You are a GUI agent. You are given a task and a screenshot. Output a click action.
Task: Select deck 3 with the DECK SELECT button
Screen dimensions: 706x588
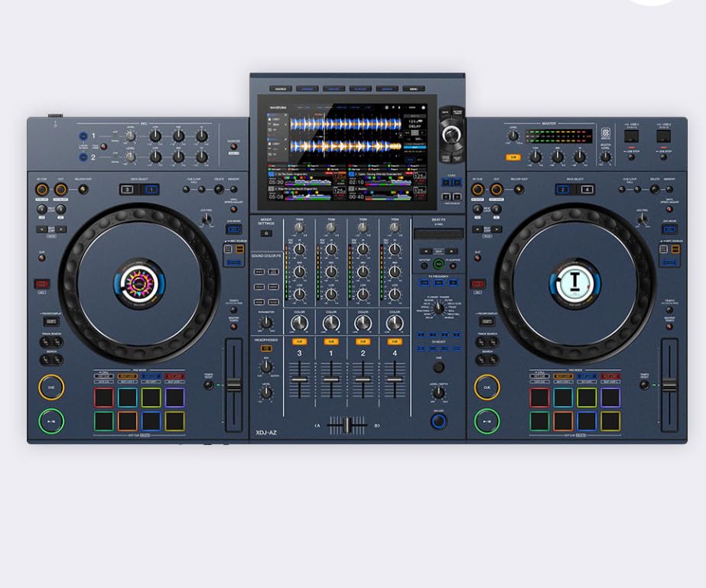127,189
